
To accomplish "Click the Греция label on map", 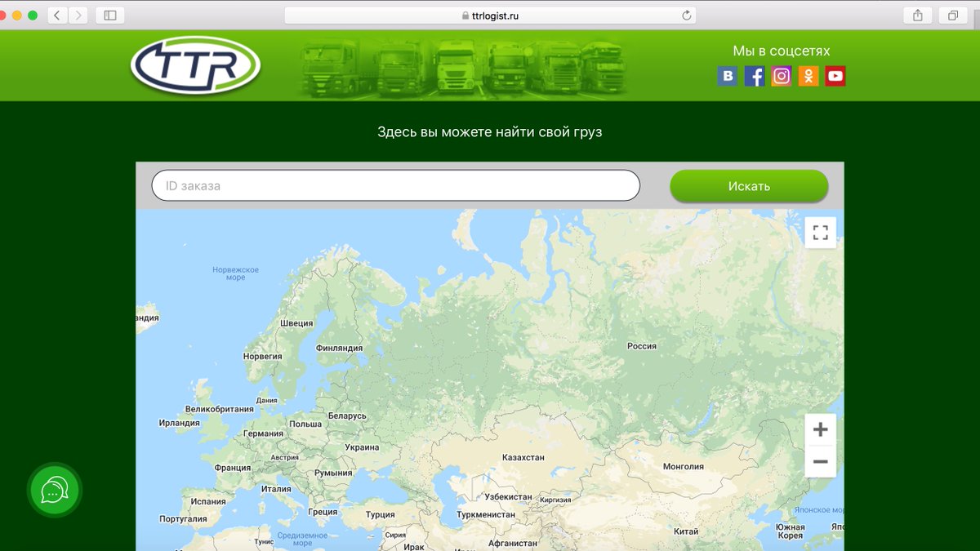I will click(323, 513).
